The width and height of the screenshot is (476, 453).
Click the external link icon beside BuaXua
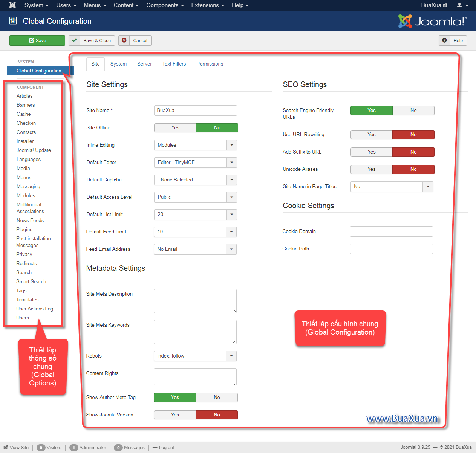tap(445, 5)
